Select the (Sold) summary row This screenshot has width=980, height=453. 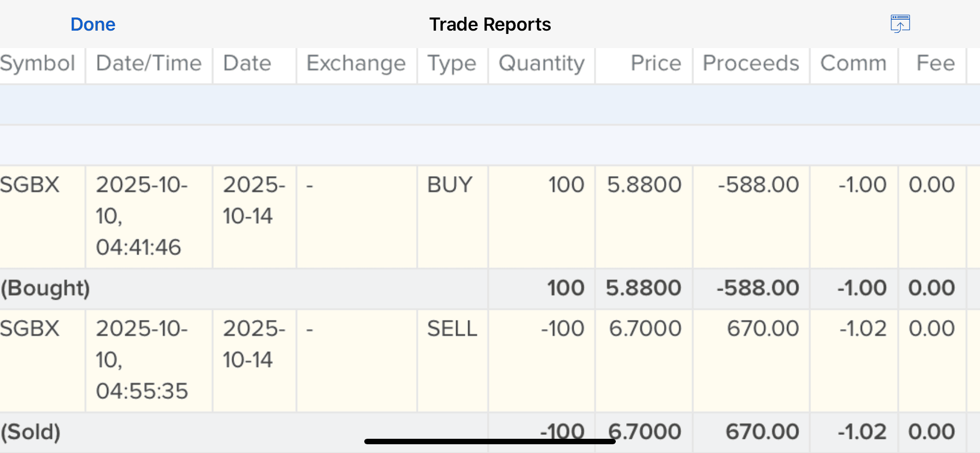click(x=31, y=432)
